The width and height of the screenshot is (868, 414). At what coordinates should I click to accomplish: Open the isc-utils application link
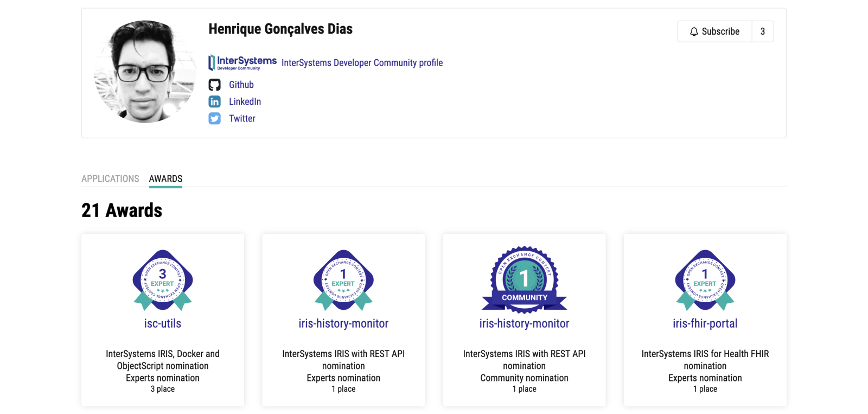point(163,323)
